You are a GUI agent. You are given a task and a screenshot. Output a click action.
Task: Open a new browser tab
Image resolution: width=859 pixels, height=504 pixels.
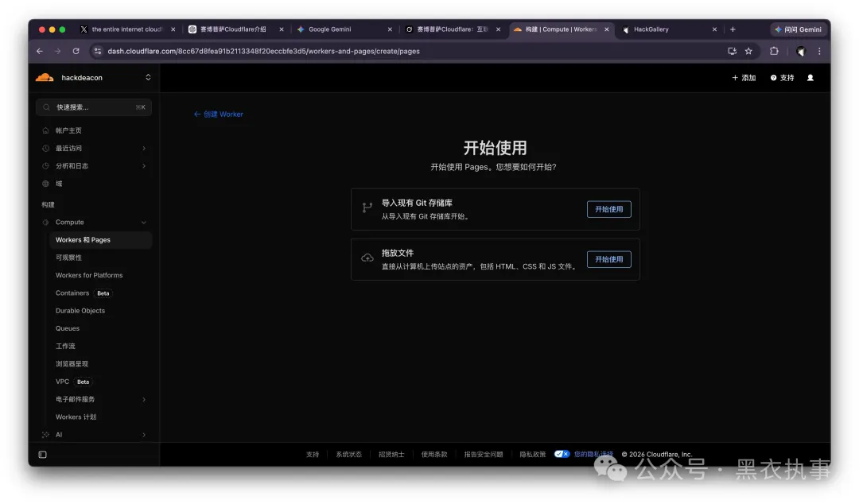pos(733,29)
